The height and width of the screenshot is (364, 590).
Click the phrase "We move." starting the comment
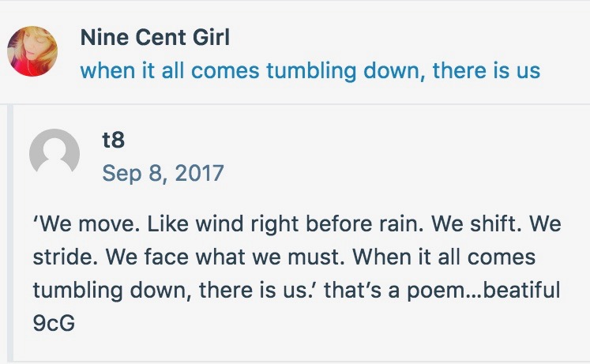pyautogui.click(x=76, y=223)
